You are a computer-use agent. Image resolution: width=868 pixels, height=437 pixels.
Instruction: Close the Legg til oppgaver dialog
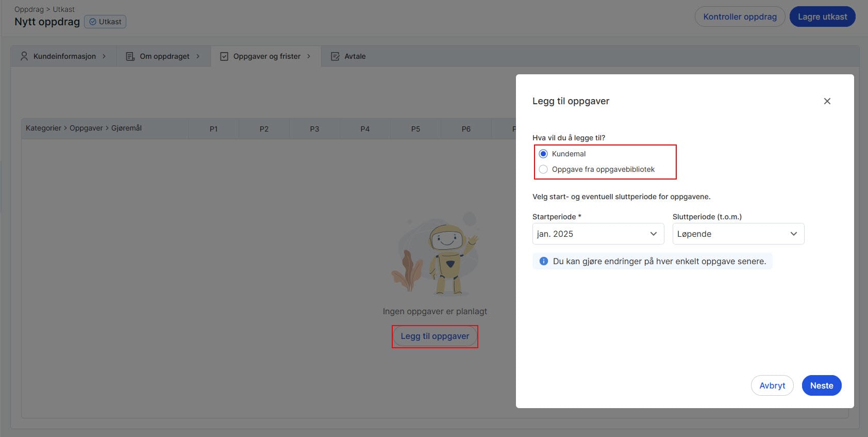(x=827, y=101)
